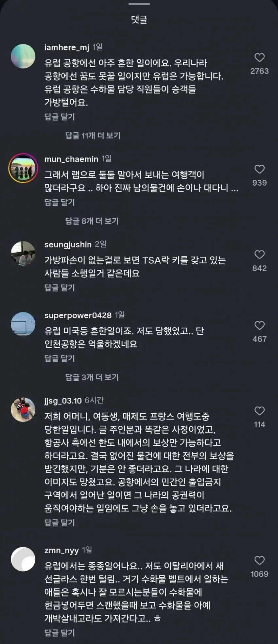Tap heart on mun_chaemin's comment
Image resolution: width=278 pixels, height=644 pixels.
tap(259, 169)
